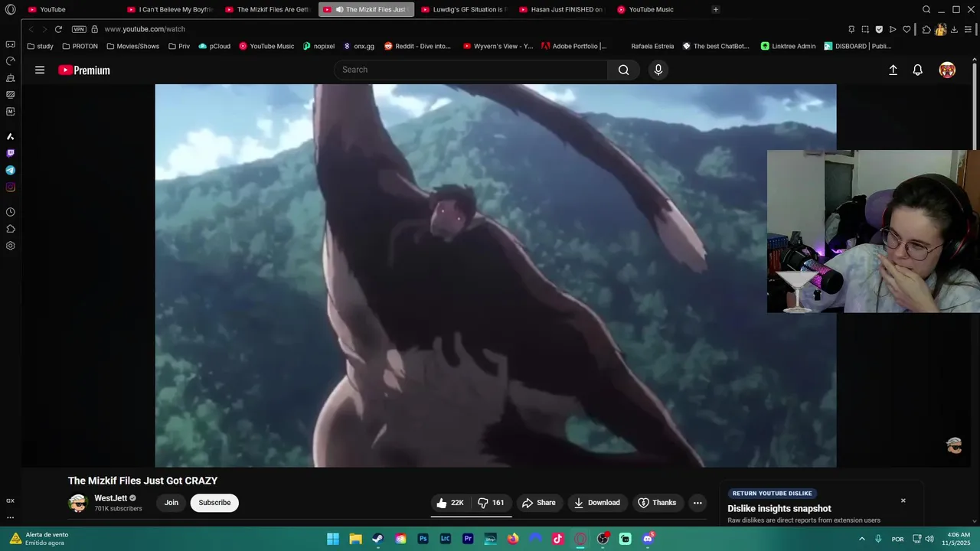Click the Share button

coord(539,503)
